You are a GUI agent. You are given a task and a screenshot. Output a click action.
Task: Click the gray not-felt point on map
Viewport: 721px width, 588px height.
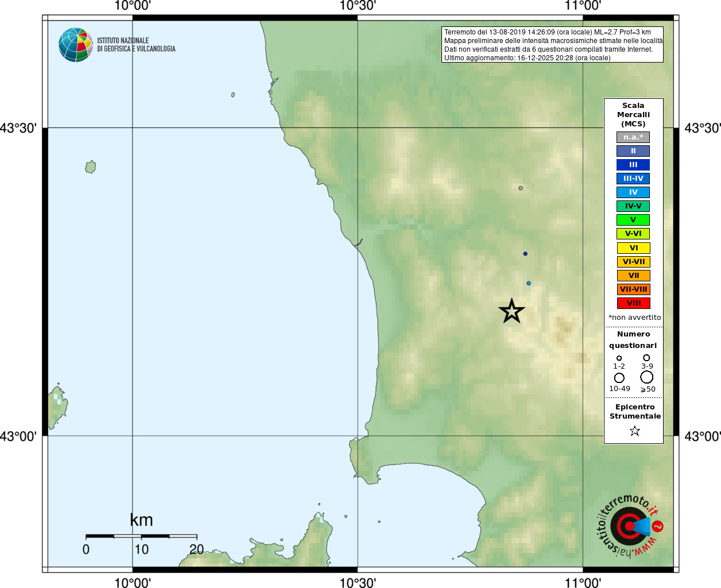tap(521, 188)
